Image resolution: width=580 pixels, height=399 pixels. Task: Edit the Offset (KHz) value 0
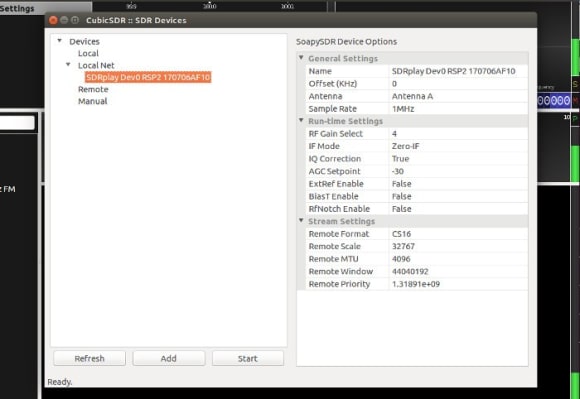[x=458, y=84]
